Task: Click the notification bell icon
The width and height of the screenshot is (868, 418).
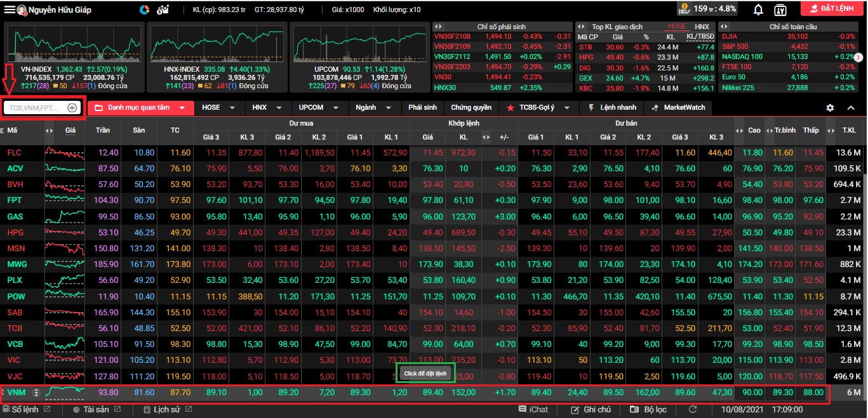Action: pos(758,10)
